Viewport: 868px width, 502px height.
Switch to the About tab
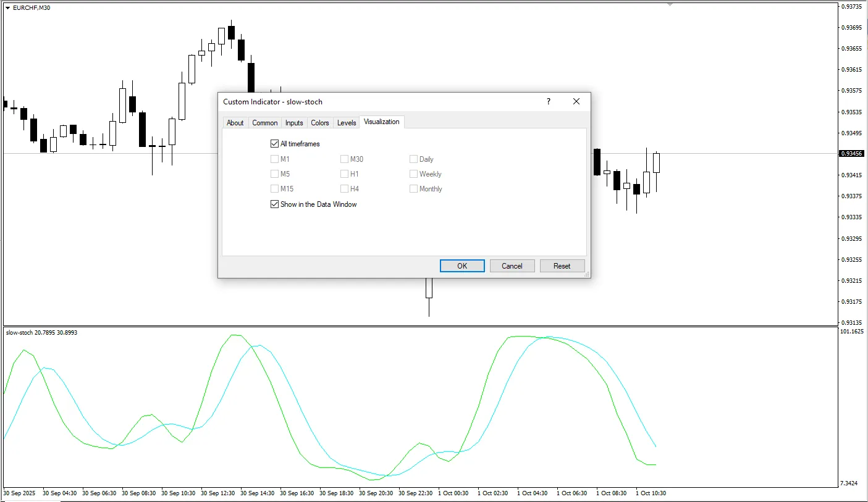(x=235, y=123)
